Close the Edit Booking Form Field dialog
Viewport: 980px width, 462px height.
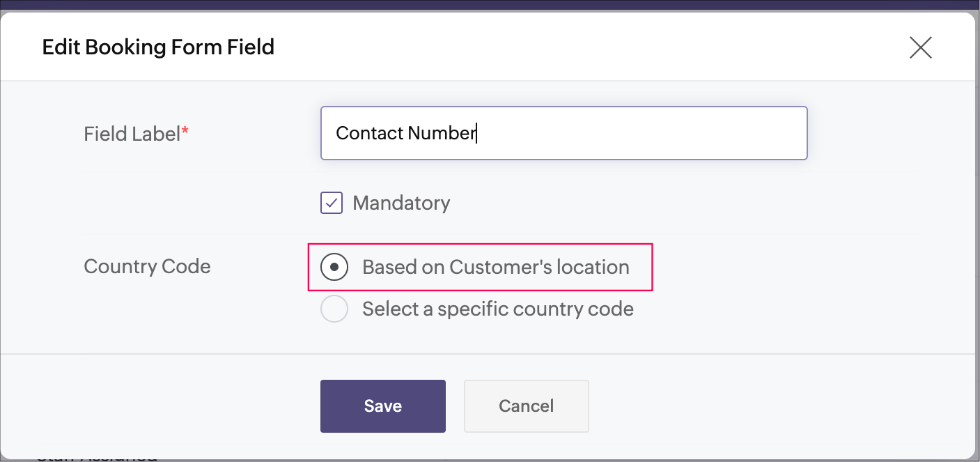[x=920, y=48]
